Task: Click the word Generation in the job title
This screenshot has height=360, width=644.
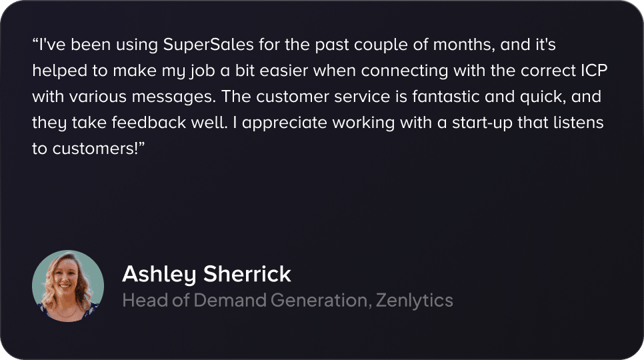Action: point(319,301)
